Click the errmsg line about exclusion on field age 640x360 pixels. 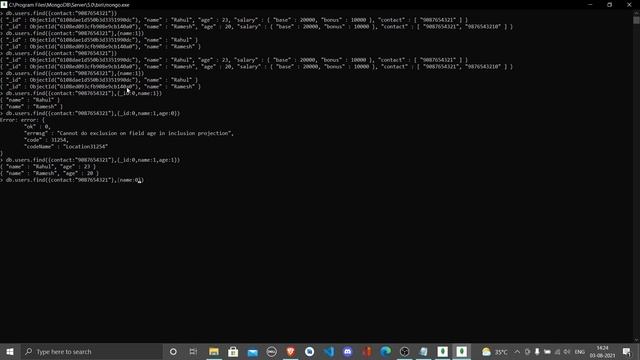pyautogui.click(x=129, y=133)
